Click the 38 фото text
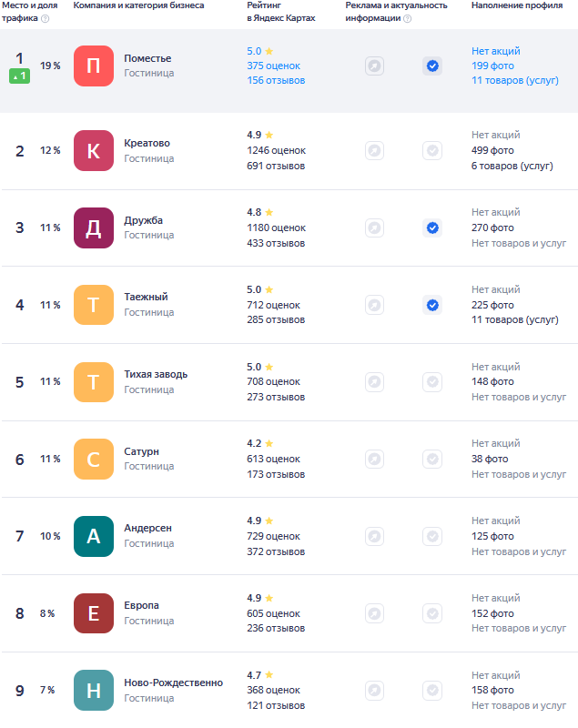The width and height of the screenshot is (578, 728). (490, 459)
